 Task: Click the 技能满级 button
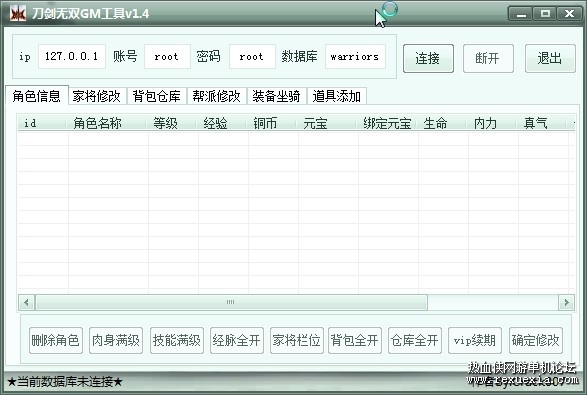click(177, 340)
